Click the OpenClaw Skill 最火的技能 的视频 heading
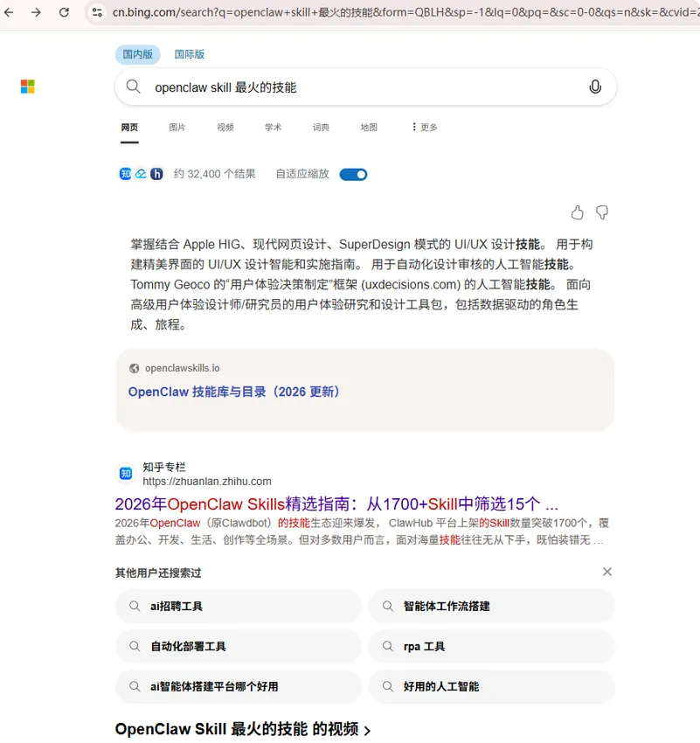 coord(237,729)
